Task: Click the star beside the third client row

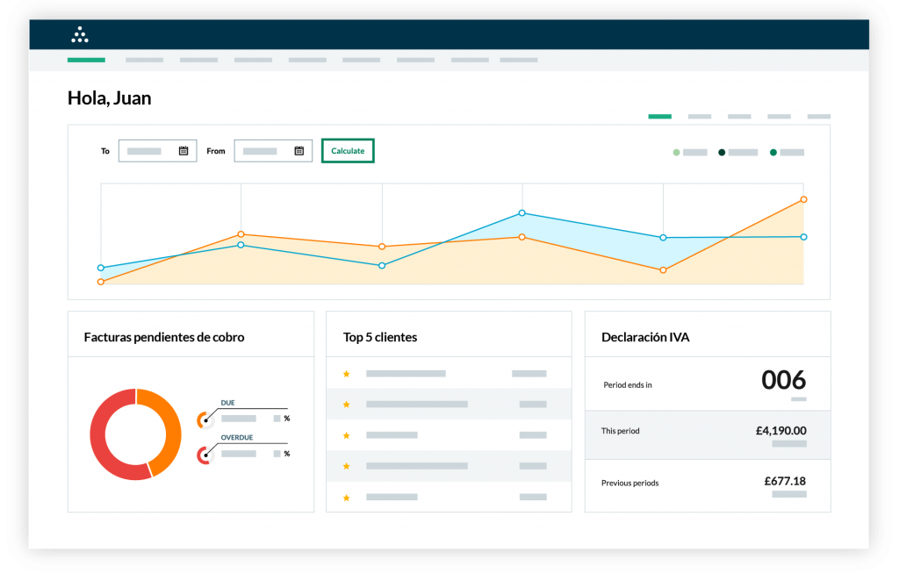Action: click(x=346, y=434)
